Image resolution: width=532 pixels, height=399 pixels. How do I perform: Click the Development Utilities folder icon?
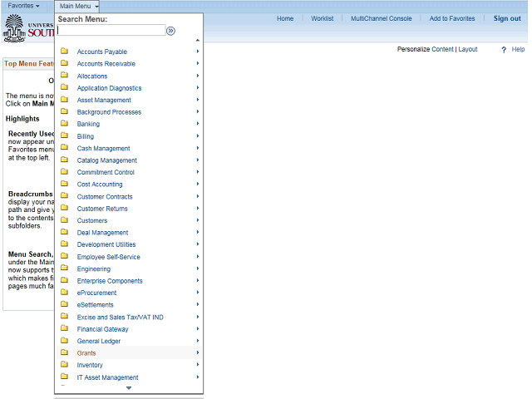click(x=65, y=244)
